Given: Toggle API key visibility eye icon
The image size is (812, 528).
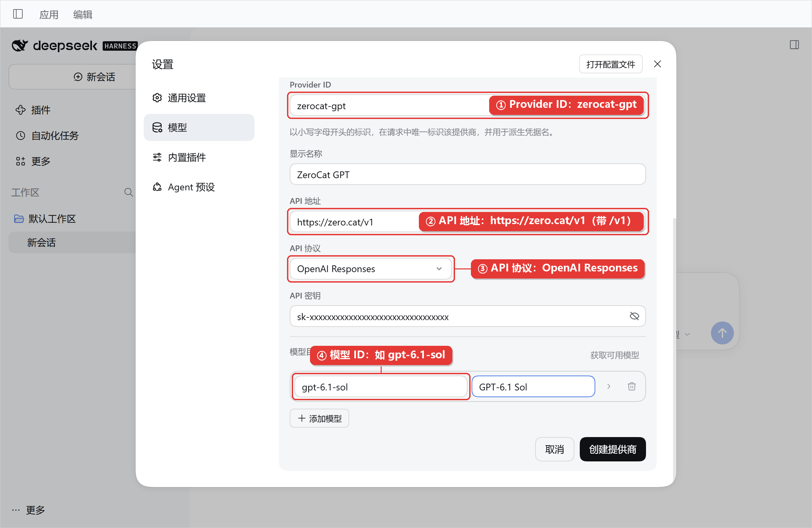Looking at the screenshot, I should (x=634, y=316).
